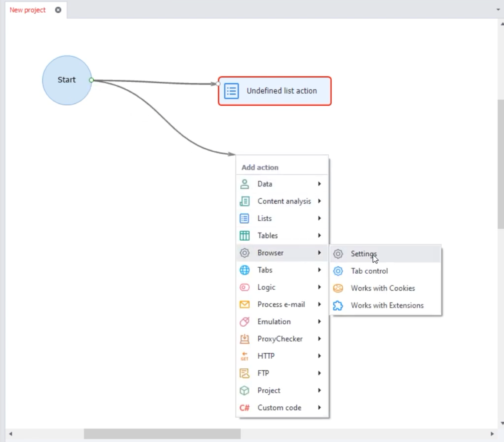
Task: Choose the Logic menu entry
Action: click(266, 287)
